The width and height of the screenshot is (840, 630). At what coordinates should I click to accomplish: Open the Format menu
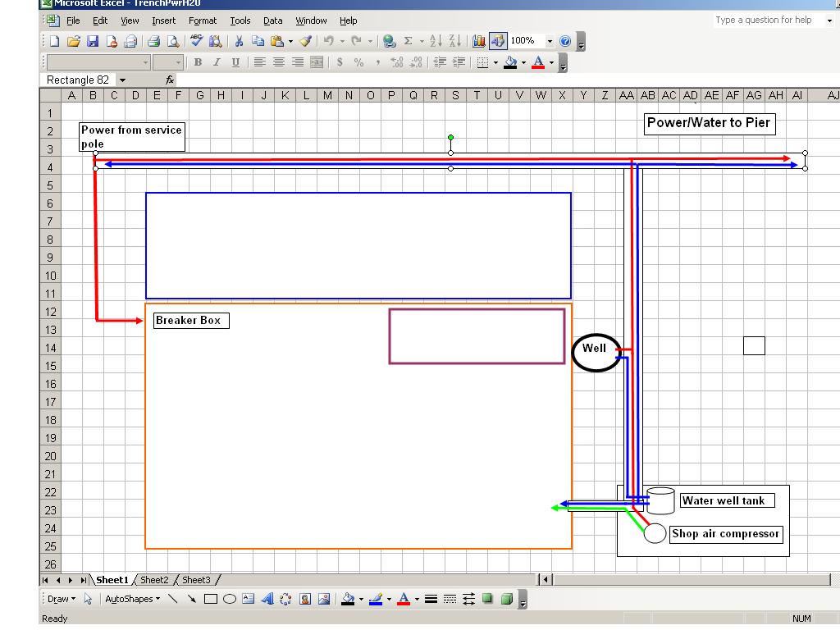pyautogui.click(x=203, y=21)
